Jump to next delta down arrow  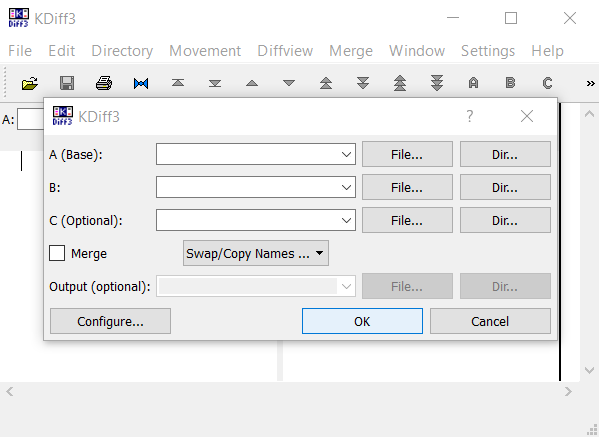tap(289, 83)
